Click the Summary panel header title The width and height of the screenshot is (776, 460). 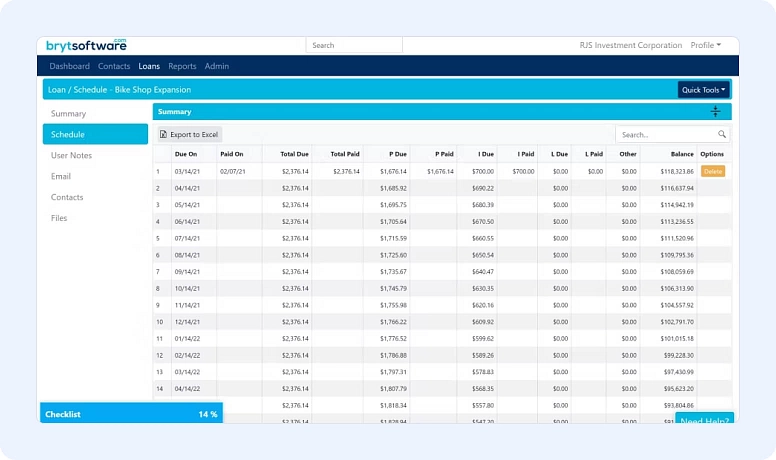174,111
